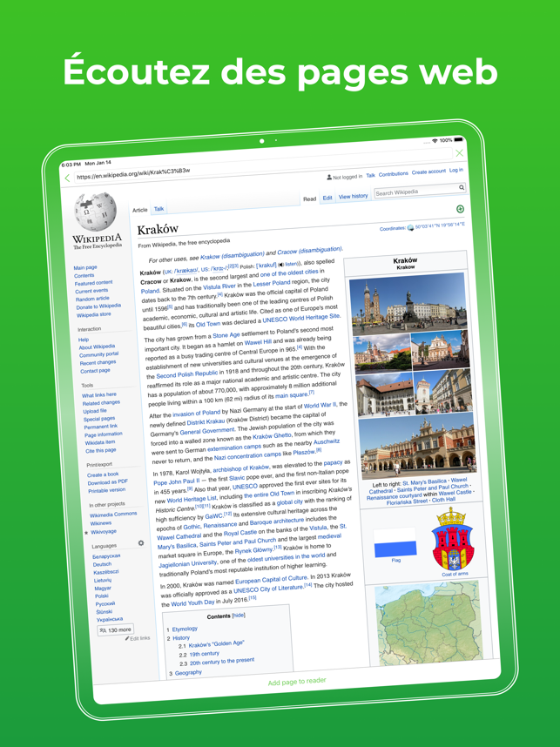This screenshot has height=747, width=560.
Task: Tap the green plus circle icon
Action: click(460, 209)
